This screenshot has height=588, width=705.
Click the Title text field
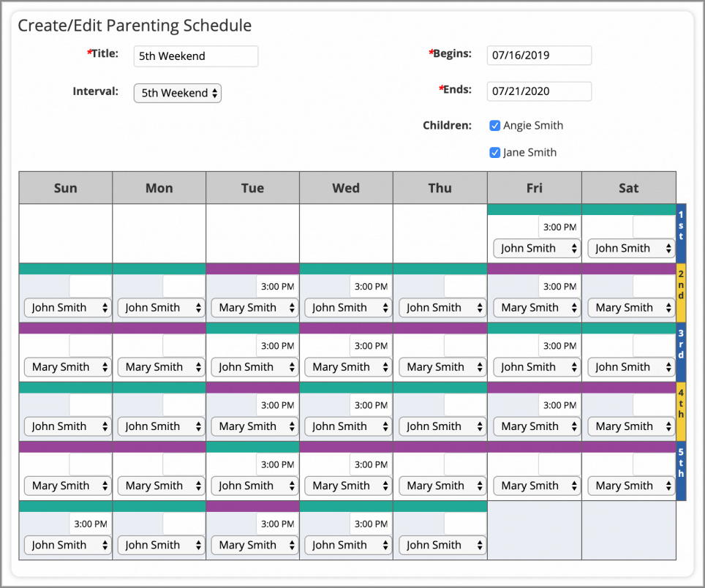pyautogui.click(x=195, y=56)
